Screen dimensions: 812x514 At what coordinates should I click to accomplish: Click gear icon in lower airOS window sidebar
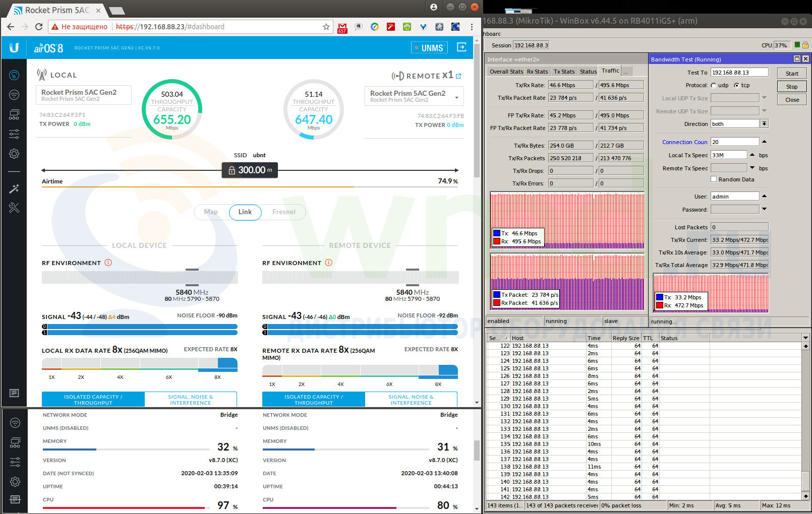click(x=15, y=481)
